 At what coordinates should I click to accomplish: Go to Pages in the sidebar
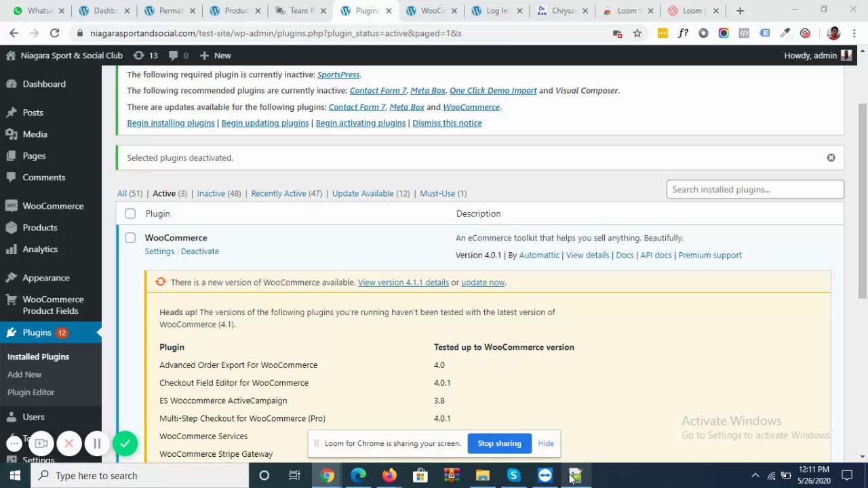(34, 156)
